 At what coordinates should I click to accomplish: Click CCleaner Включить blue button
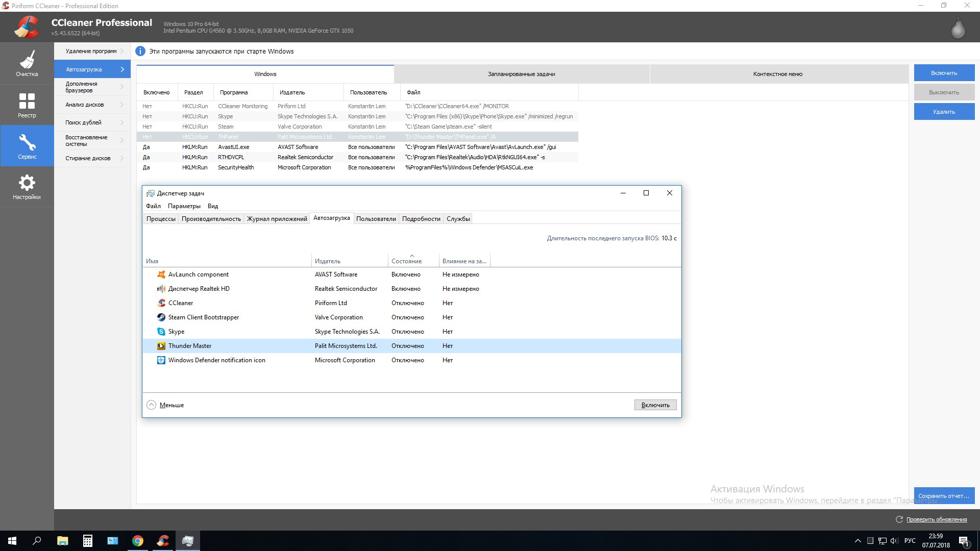[944, 73]
